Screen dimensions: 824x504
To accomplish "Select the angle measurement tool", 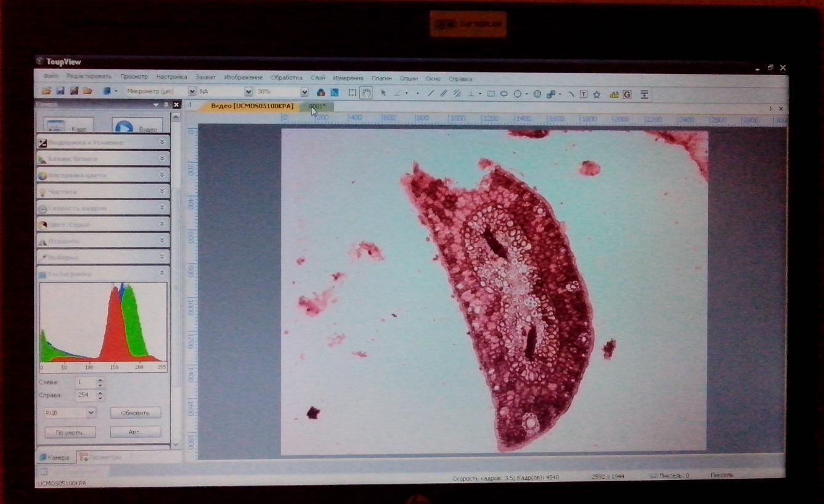I will [398, 93].
